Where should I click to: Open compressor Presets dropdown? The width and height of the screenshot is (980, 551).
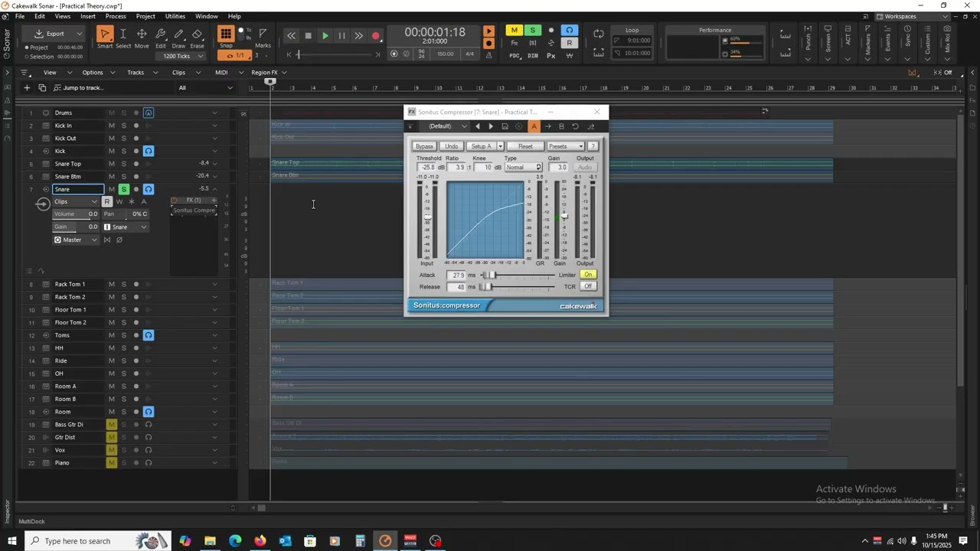[x=565, y=146]
